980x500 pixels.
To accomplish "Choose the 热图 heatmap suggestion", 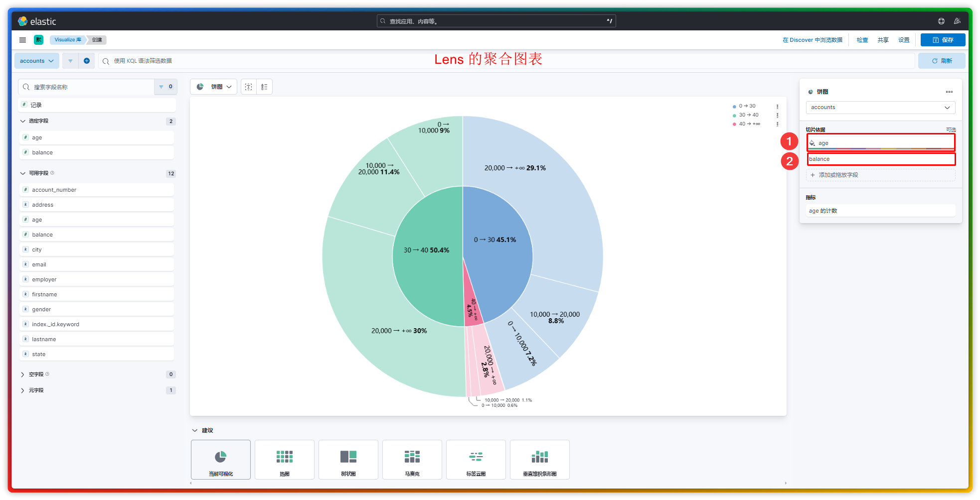I will pos(285,460).
